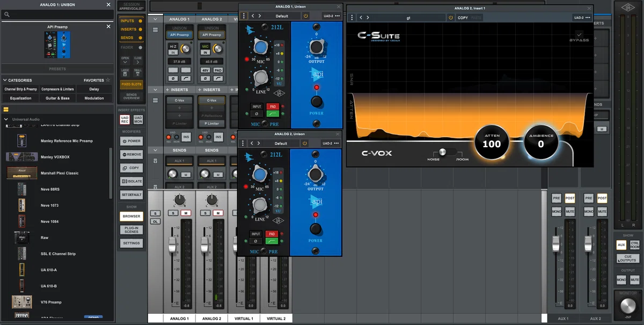The height and width of the screenshot is (325, 644).
Task: Click the AUX 1 fader handle
Action: (557, 243)
